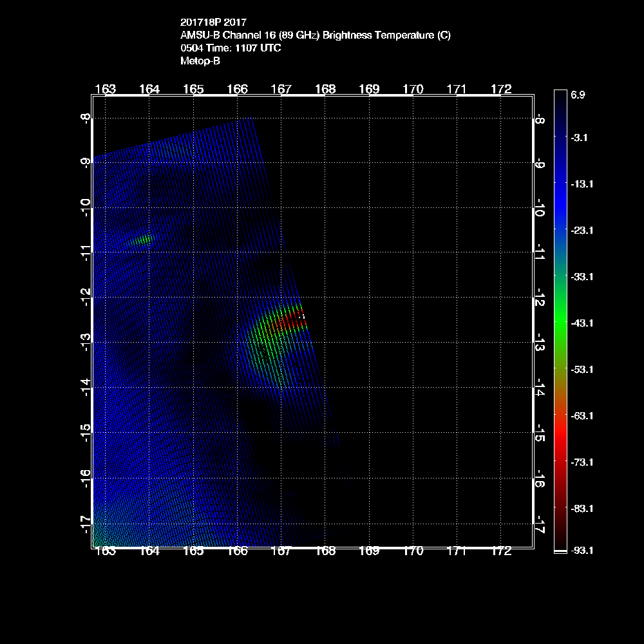Click the Metop-B satellite label
The width and height of the screenshot is (644, 644).
coord(200,61)
